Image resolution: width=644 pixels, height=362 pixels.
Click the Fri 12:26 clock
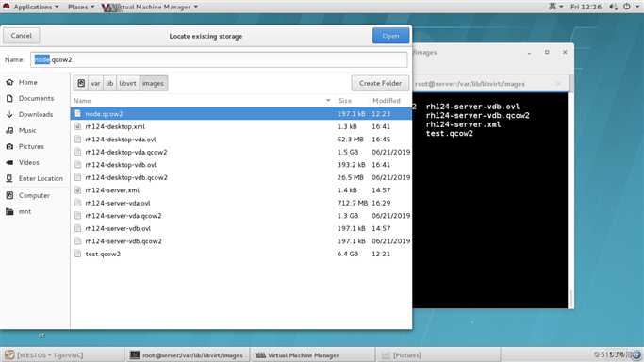coord(586,7)
